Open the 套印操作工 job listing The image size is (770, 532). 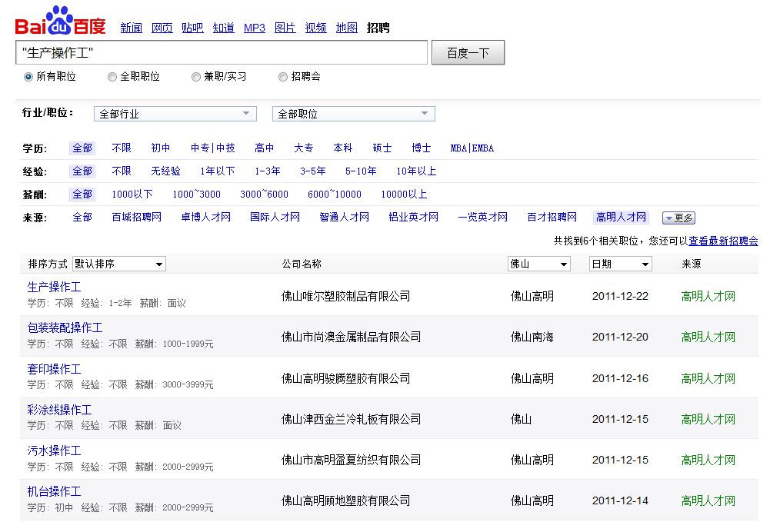tap(54, 369)
